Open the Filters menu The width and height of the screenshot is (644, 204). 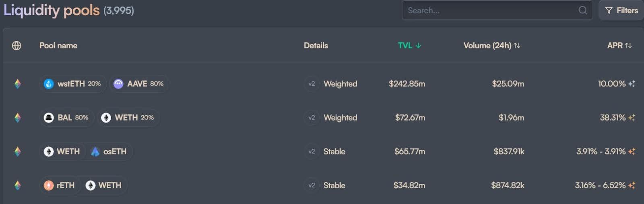click(x=621, y=10)
